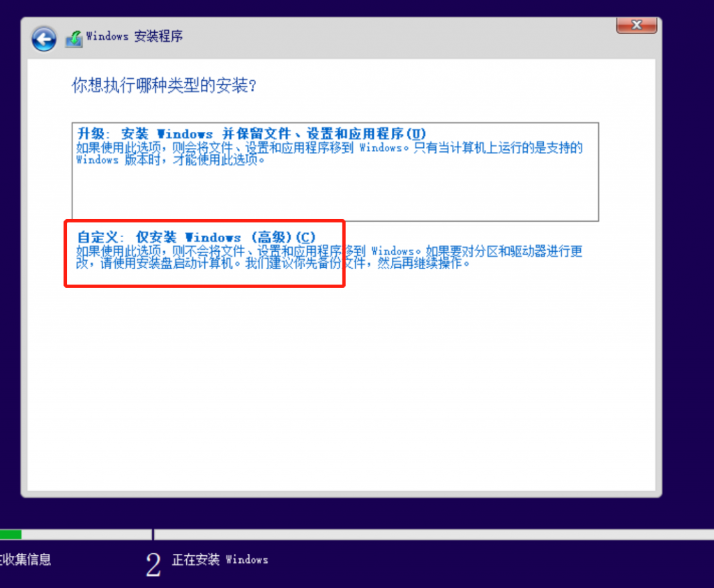Click the underlined (U) shortcut in upgrade option
Viewport: 714px width, 588px height.
point(417,134)
